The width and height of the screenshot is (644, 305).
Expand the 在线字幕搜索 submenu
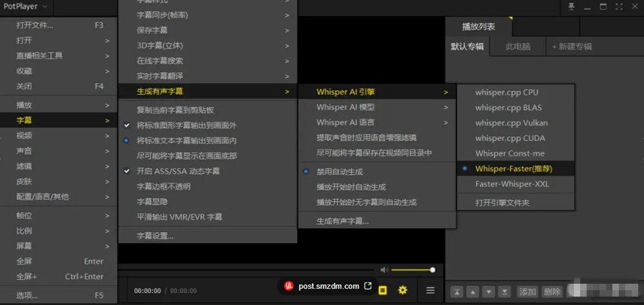click(208, 61)
